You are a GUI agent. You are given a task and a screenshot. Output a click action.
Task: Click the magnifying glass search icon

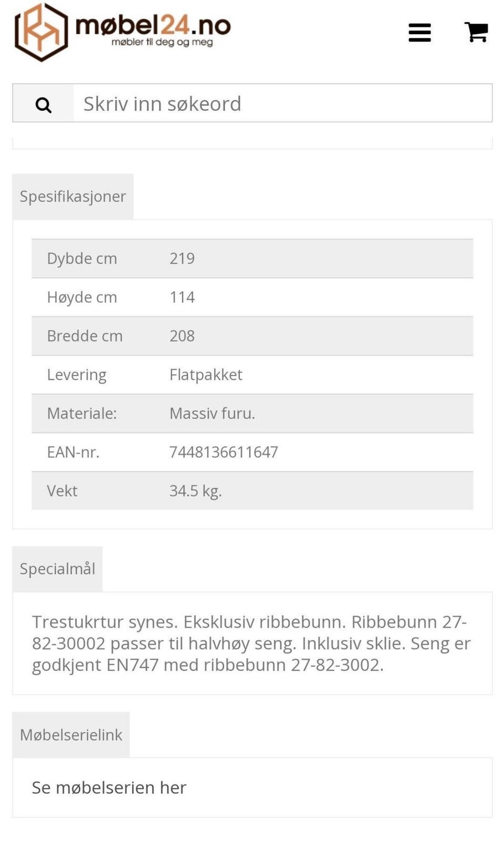click(44, 104)
